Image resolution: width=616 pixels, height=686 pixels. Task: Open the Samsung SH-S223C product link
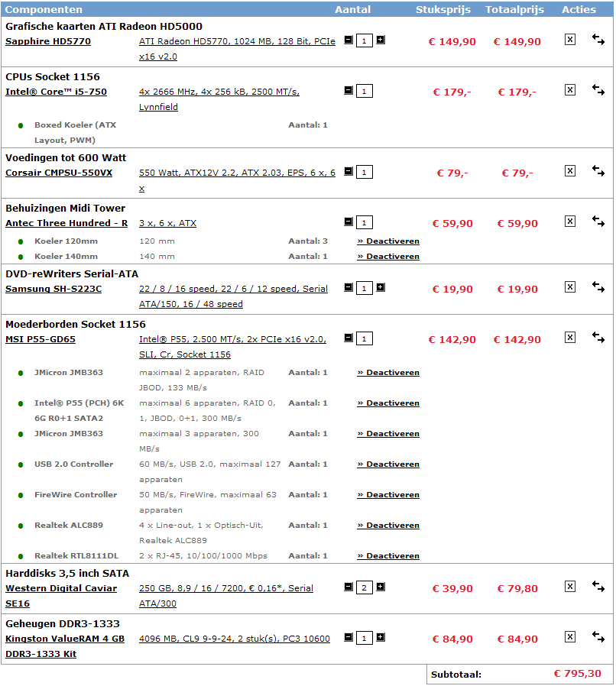[53, 289]
